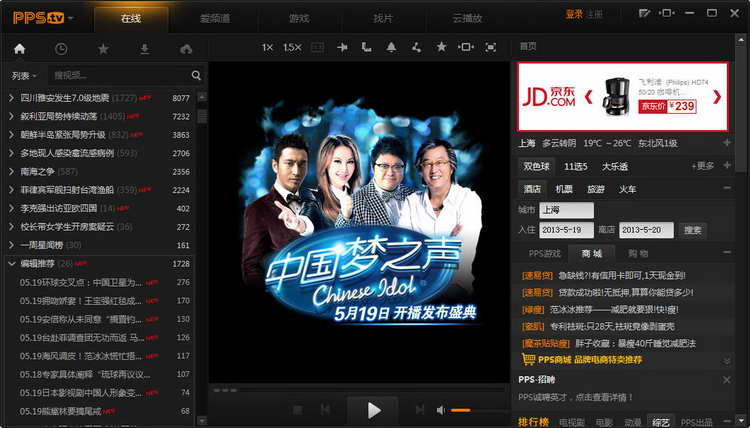Skip to the previous video
The width and height of the screenshot is (750, 428).
tap(325, 410)
